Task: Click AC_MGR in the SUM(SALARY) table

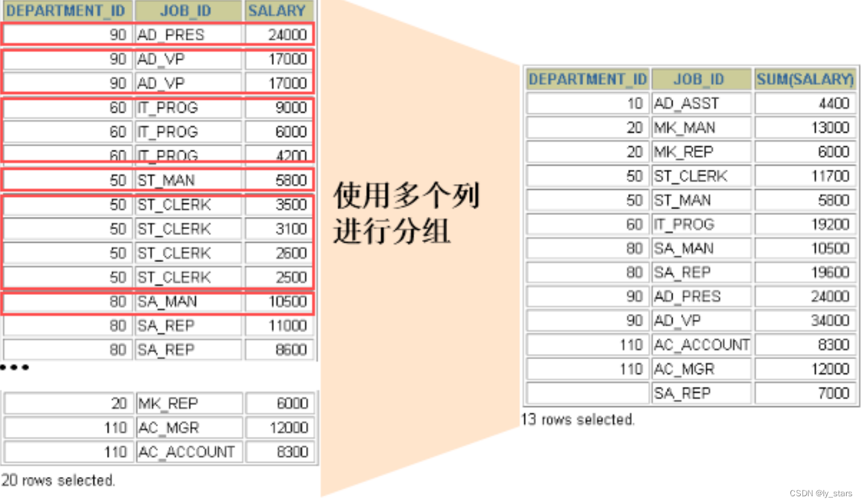Action: 701,369
